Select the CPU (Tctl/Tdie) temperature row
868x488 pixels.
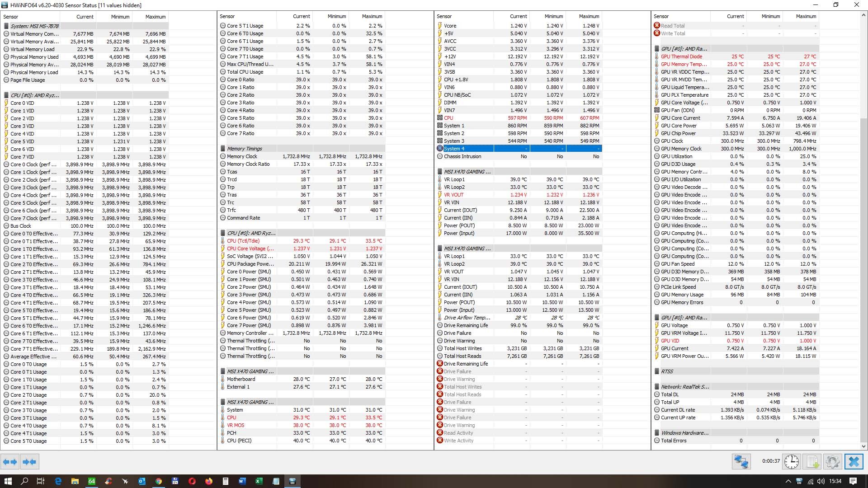(x=302, y=241)
